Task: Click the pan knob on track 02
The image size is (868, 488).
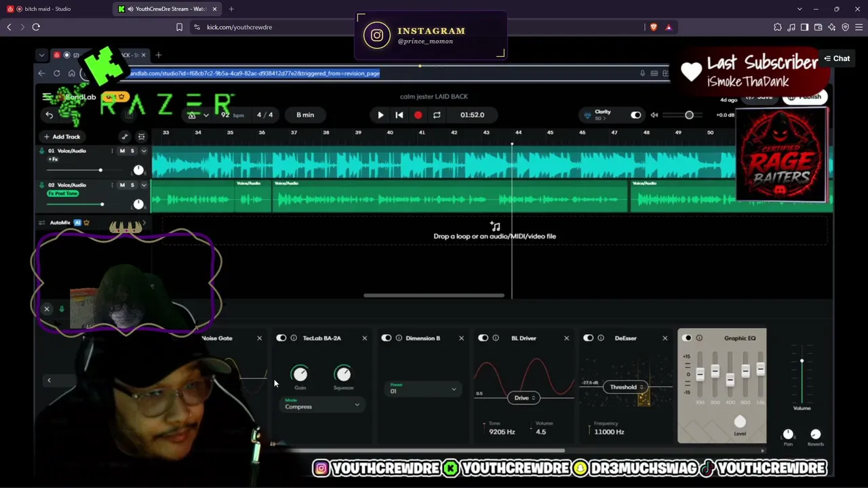Action: click(x=138, y=204)
